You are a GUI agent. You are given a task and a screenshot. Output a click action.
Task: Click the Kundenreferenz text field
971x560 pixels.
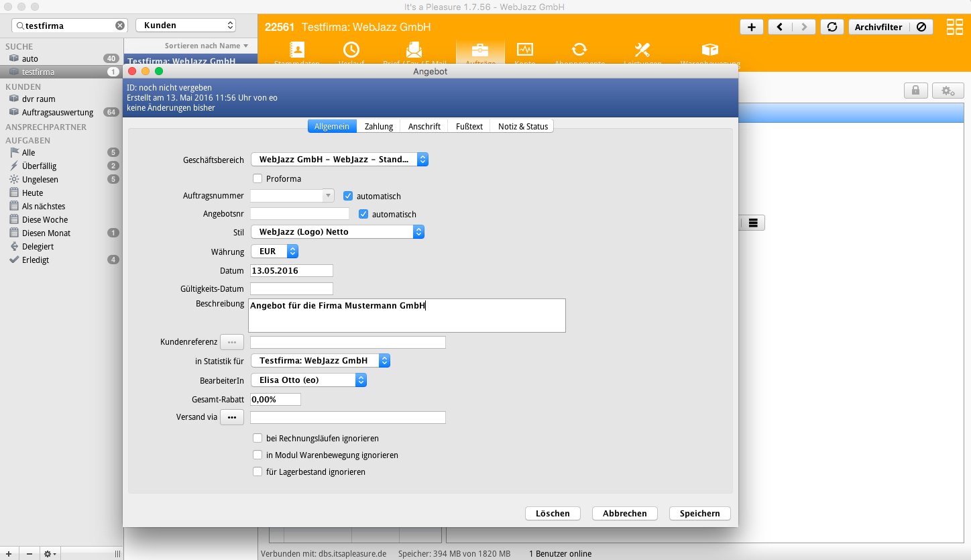click(x=348, y=342)
